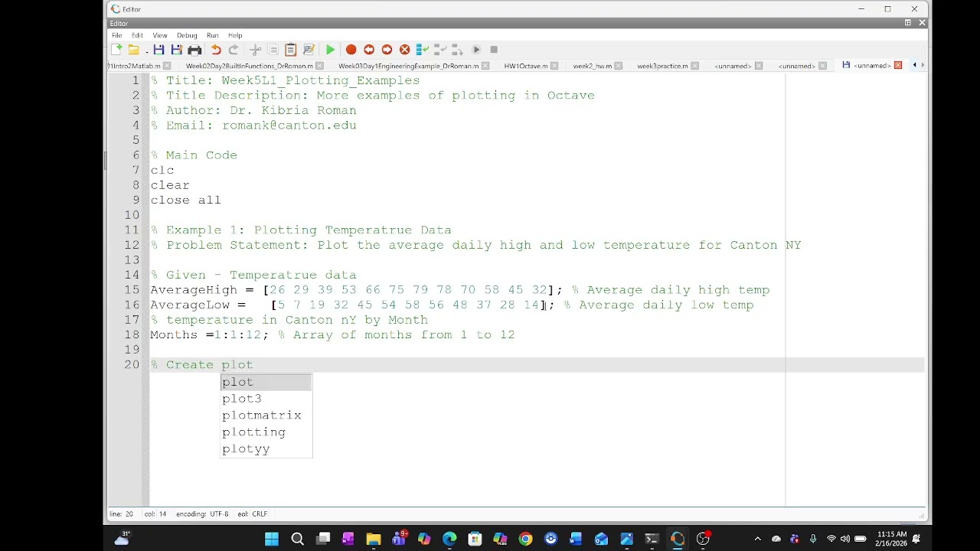This screenshot has width=980, height=551.
Task: Copy selection using toolbar icon
Action: 273,50
